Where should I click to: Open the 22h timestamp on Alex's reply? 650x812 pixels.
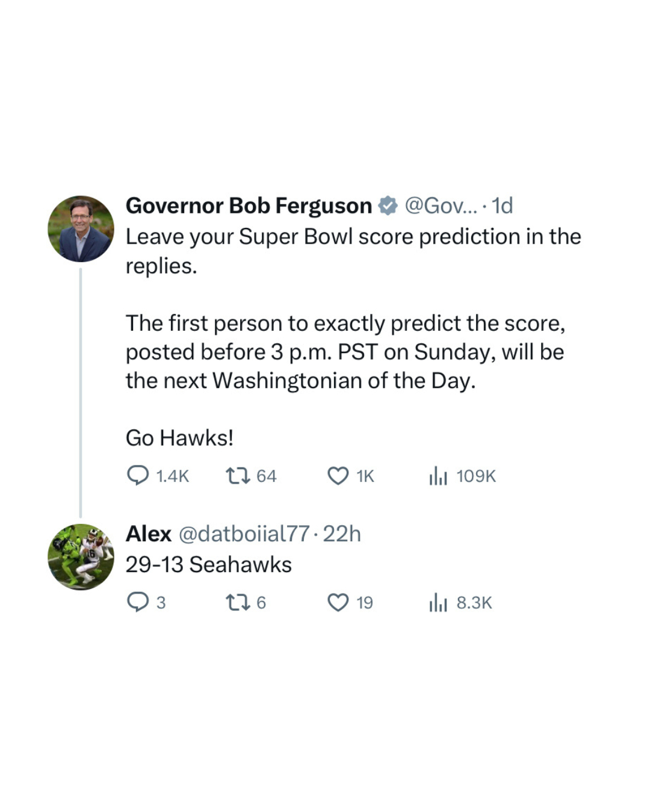click(341, 534)
